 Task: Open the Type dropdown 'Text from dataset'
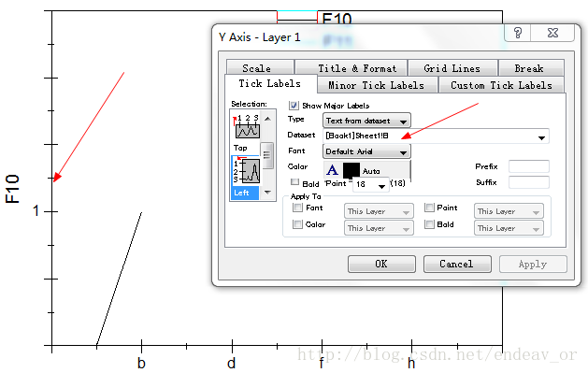(x=366, y=121)
